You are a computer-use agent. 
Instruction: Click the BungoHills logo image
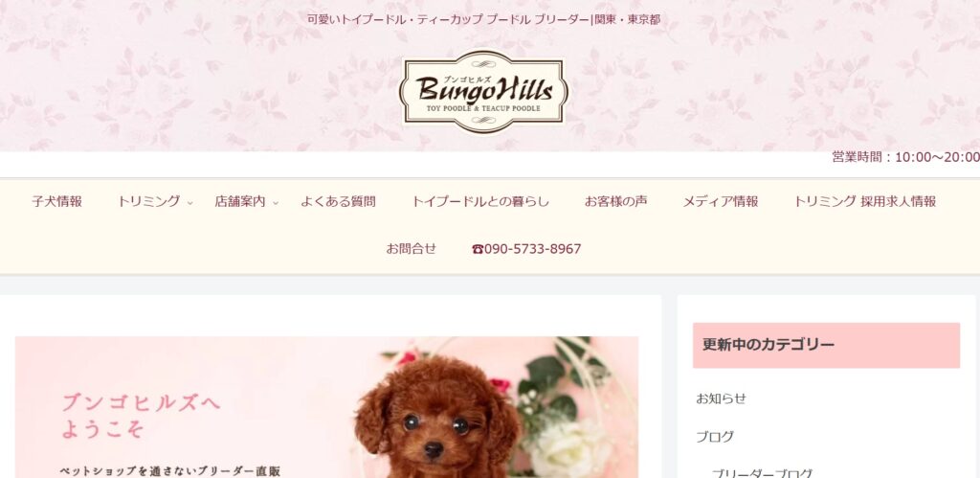tap(483, 92)
